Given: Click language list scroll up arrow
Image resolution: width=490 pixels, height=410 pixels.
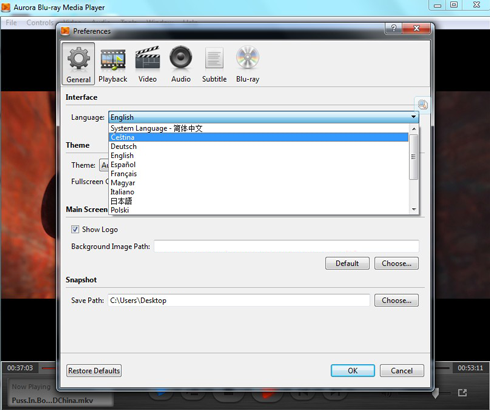Looking at the screenshot, I should tap(414, 129).
